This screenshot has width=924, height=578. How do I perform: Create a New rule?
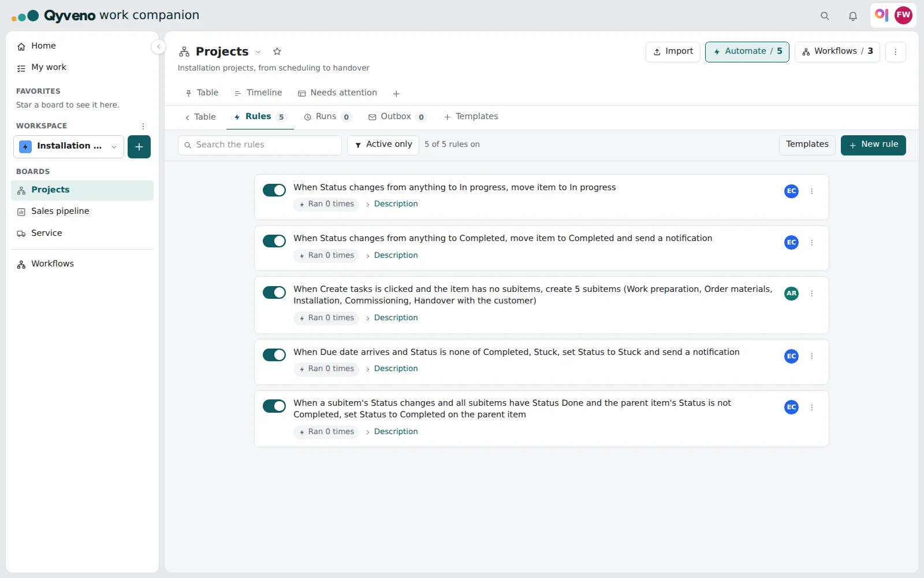pyautogui.click(x=873, y=145)
